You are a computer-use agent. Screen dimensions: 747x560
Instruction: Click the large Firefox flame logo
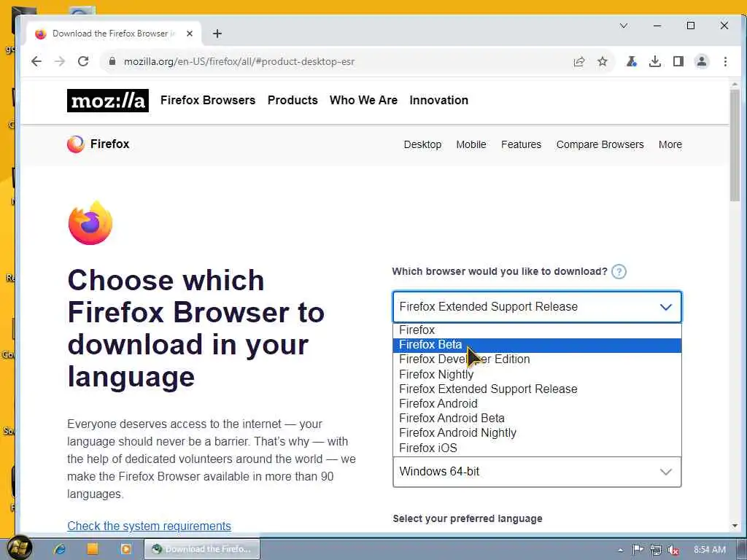point(90,223)
